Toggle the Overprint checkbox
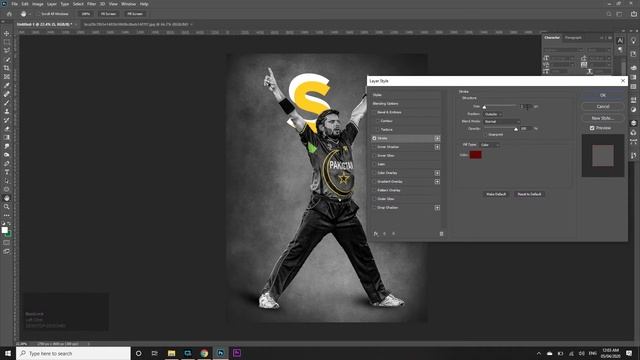 (486, 134)
